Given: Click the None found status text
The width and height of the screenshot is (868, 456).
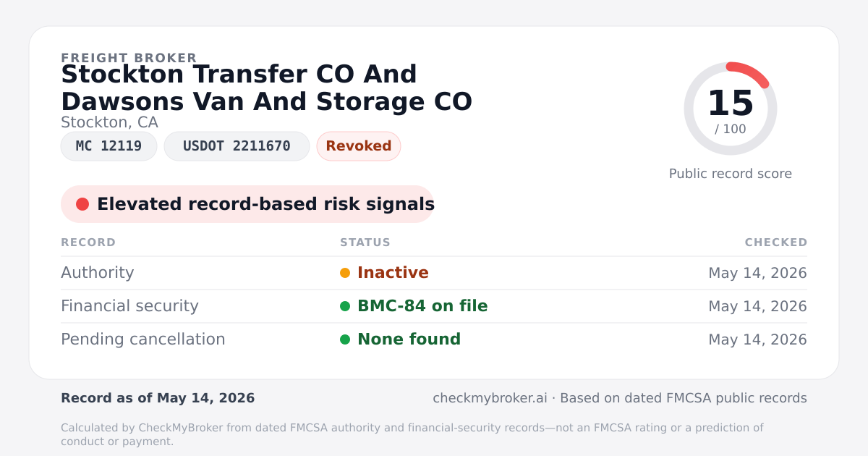Looking at the screenshot, I should 409,339.
